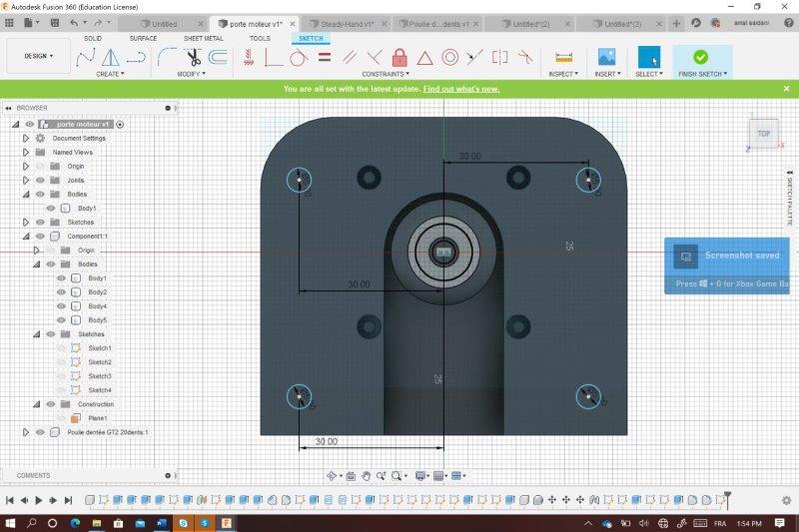This screenshot has height=532, width=799.
Task: Click the green Finish Sketch checkmark
Action: click(x=701, y=57)
